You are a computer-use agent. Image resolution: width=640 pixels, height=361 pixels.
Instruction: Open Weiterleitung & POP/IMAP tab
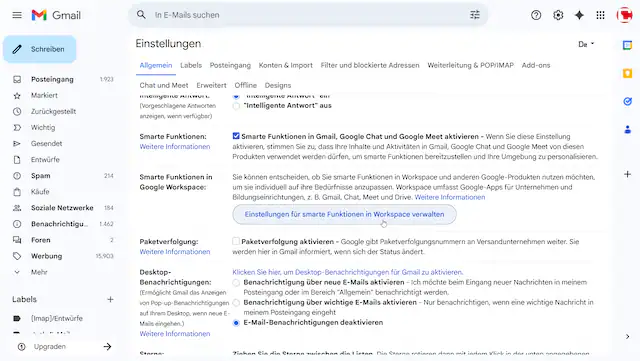coord(471,65)
